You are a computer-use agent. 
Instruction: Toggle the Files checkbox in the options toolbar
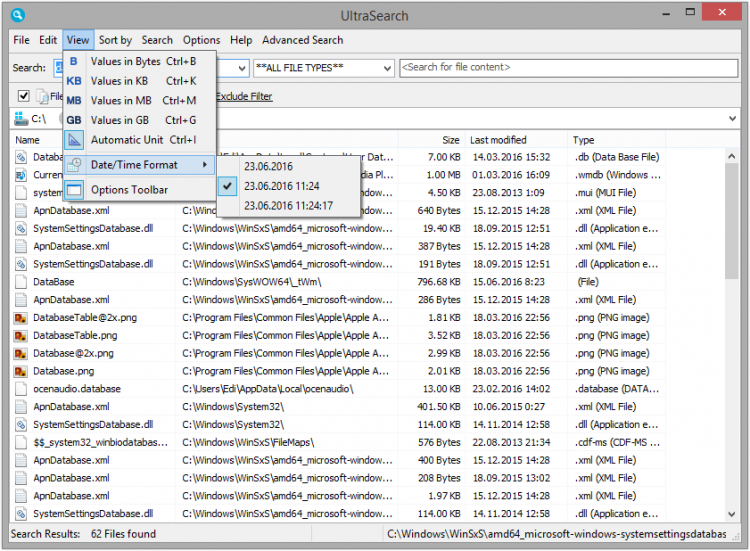[x=23, y=96]
